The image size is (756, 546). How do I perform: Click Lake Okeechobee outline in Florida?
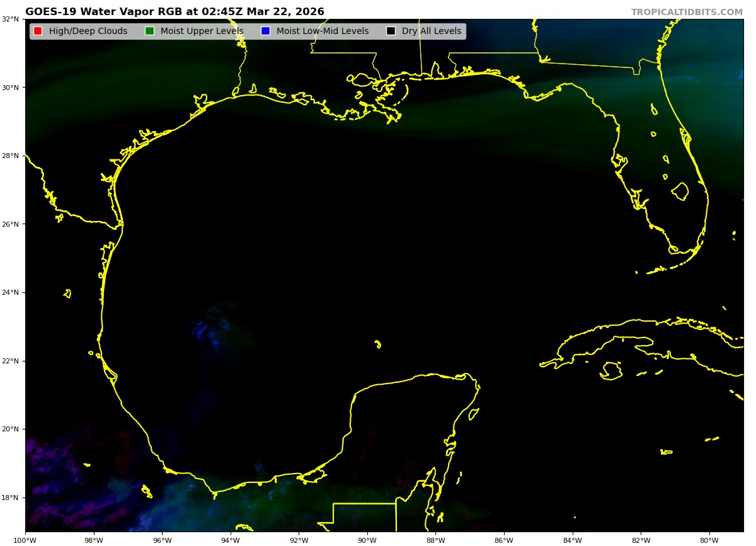[680, 191]
